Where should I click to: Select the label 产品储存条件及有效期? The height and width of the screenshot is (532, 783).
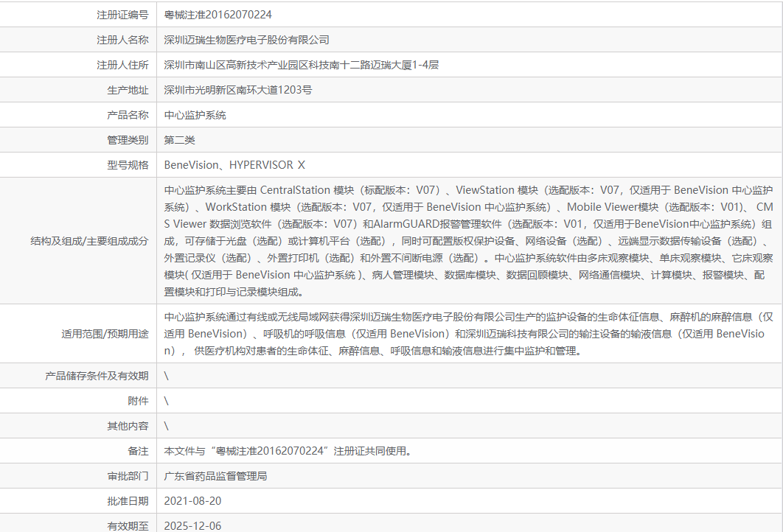click(97, 376)
